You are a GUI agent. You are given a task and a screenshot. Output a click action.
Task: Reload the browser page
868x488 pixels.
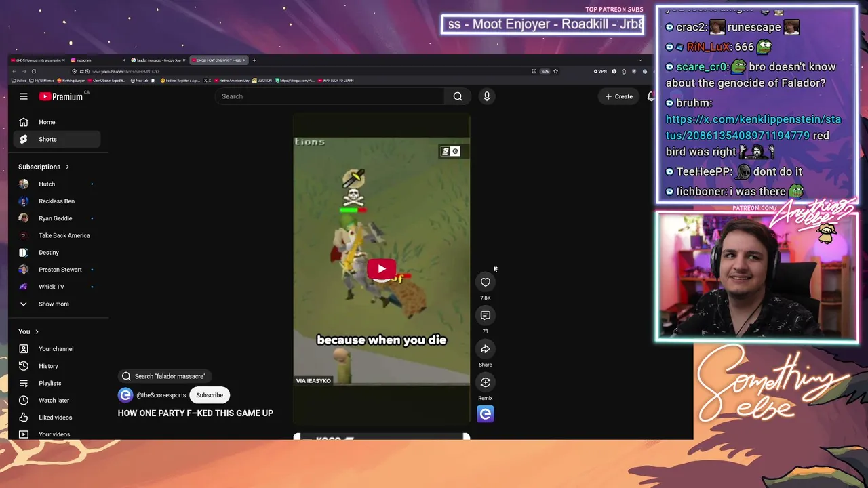pos(33,71)
